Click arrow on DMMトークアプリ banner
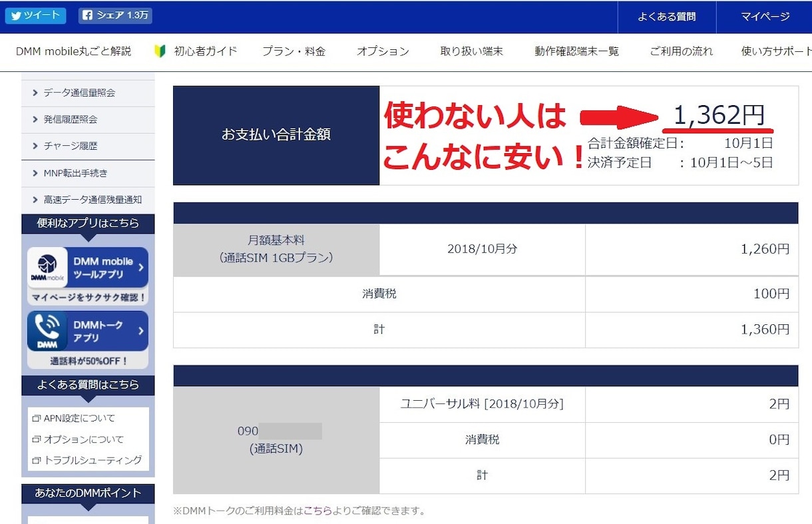This screenshot has height=524, width=812. click(140, 331)
